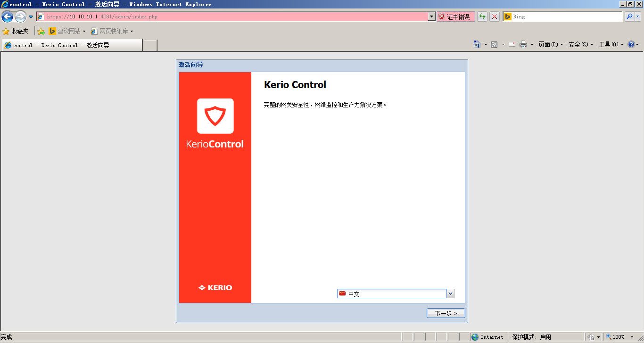644x343 pixels.
Task: Click the 完整的网关安全性 description text
Action: 325,105
